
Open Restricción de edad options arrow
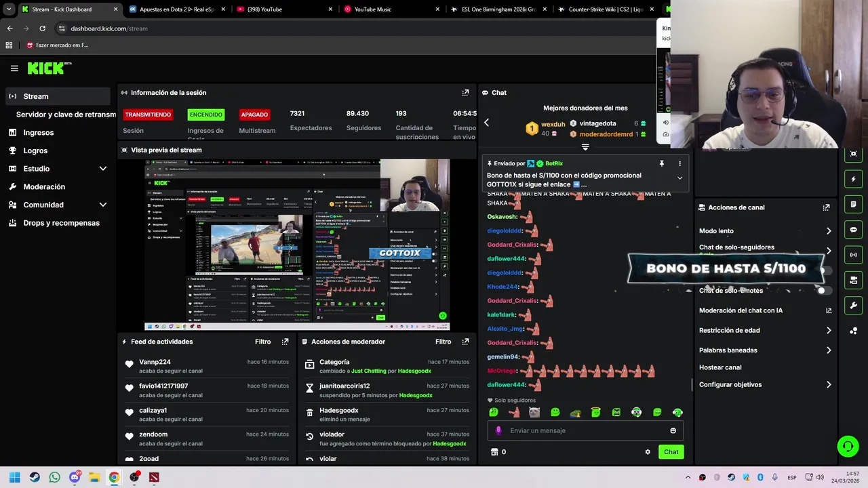click(x=829, y=331)
